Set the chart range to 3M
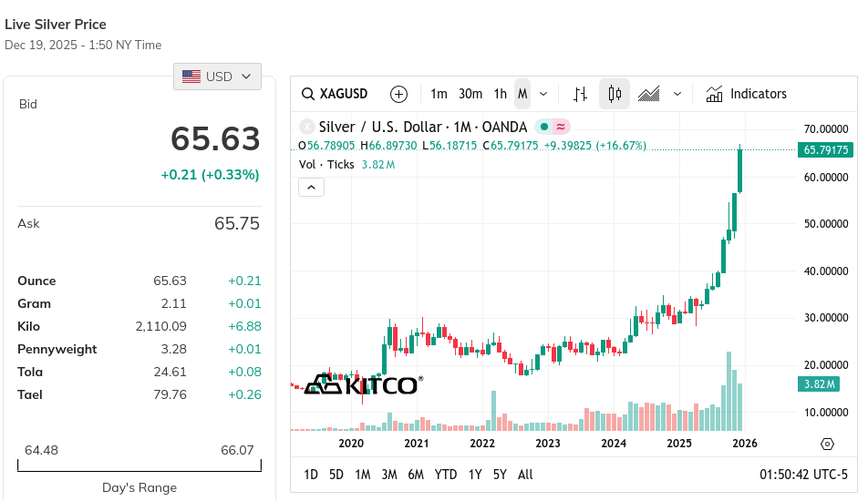868x501 pixels. [389, 475]
